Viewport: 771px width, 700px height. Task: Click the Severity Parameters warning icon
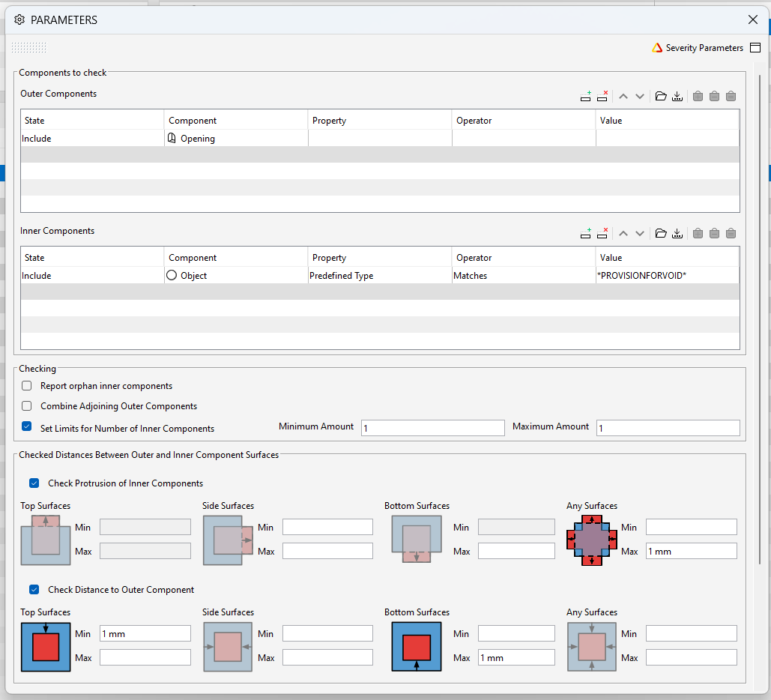pos(657,48)
